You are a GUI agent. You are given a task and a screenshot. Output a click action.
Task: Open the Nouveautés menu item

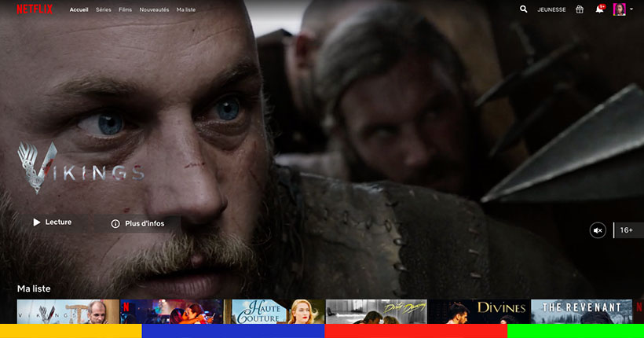click(x=154, y=9)
